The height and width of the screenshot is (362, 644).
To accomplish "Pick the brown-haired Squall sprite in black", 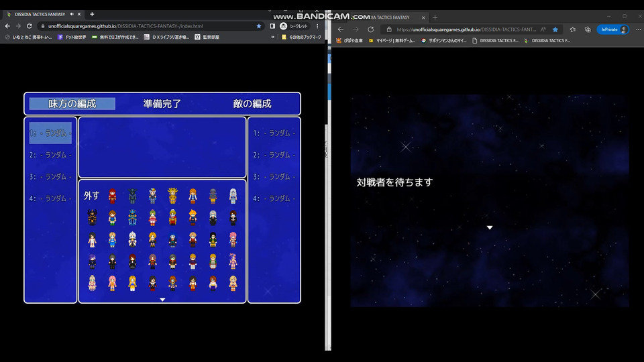I will coord(233,218).
